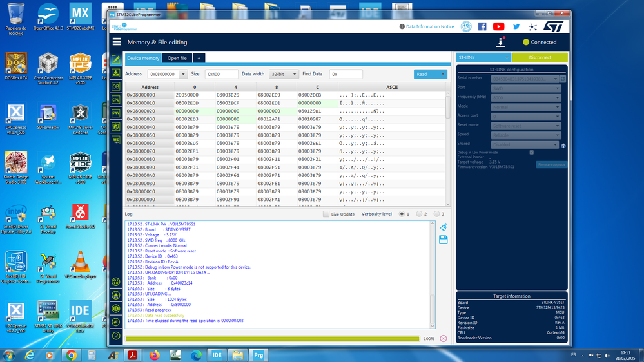Open the Serial number dropdown

pos(525,79)
